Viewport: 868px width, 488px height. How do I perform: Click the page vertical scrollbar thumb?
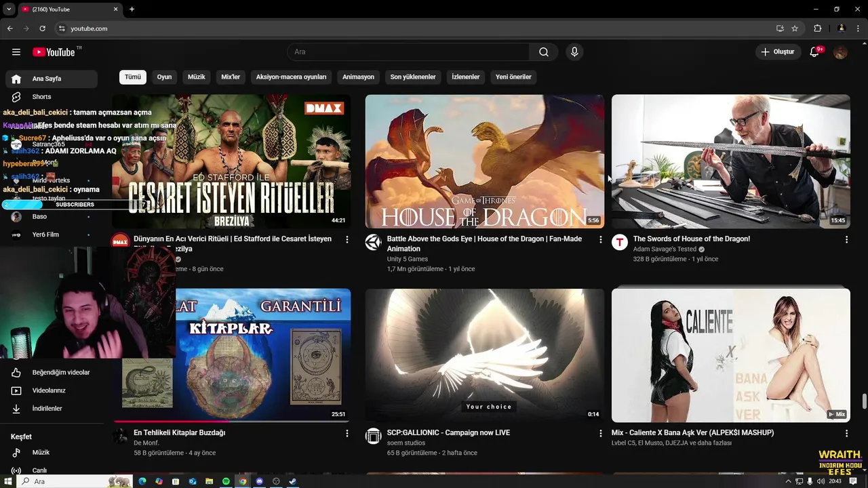pos(864,401)
